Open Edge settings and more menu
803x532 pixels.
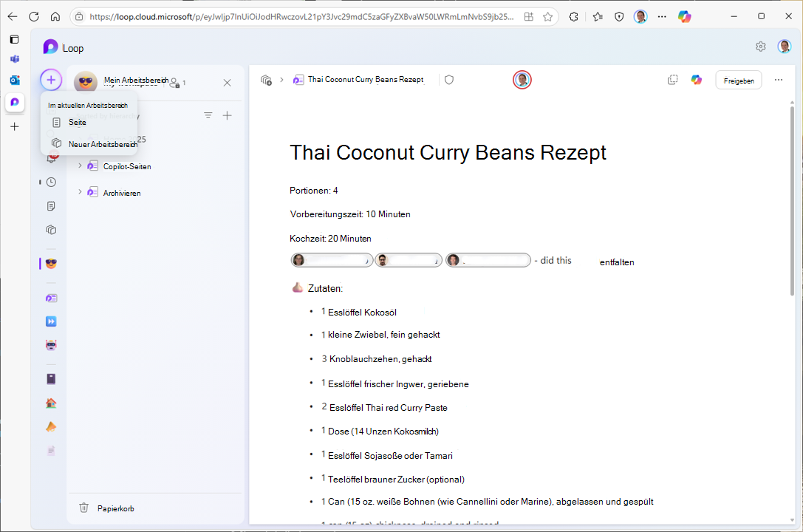pyautogui.click(x=662, y=16)
